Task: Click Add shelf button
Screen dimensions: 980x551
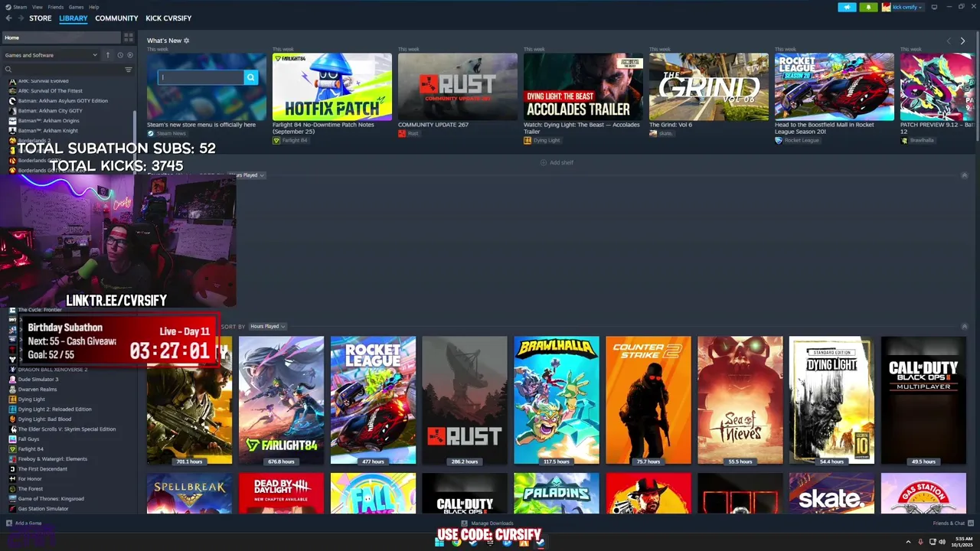Action: [x=557, y=163]
